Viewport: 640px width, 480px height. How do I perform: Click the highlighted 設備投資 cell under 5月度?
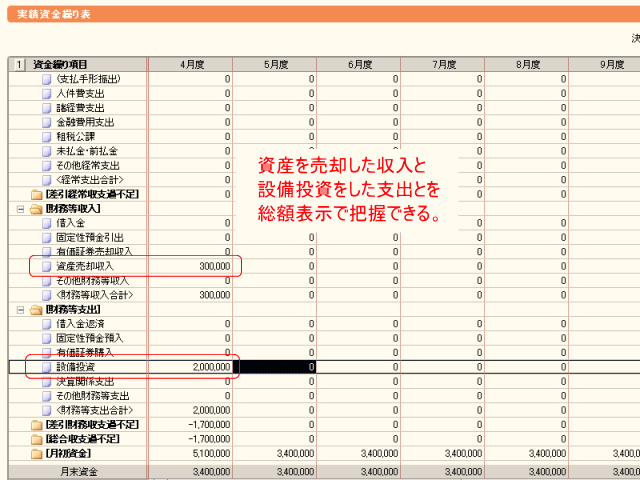pos(275,367)
